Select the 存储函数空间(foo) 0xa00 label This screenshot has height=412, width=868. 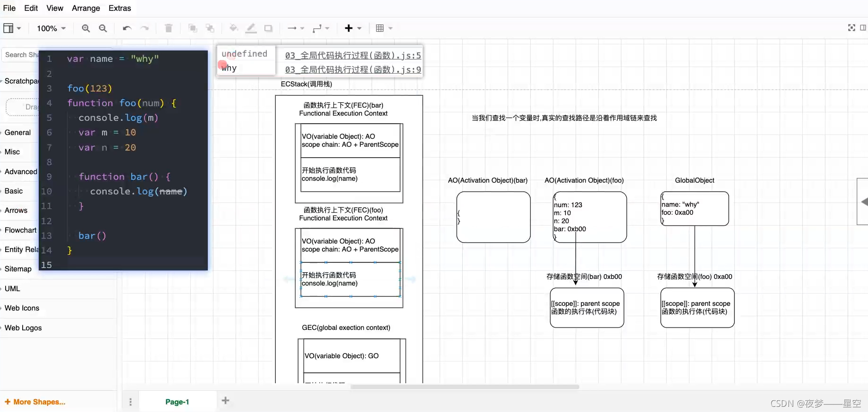695,277
